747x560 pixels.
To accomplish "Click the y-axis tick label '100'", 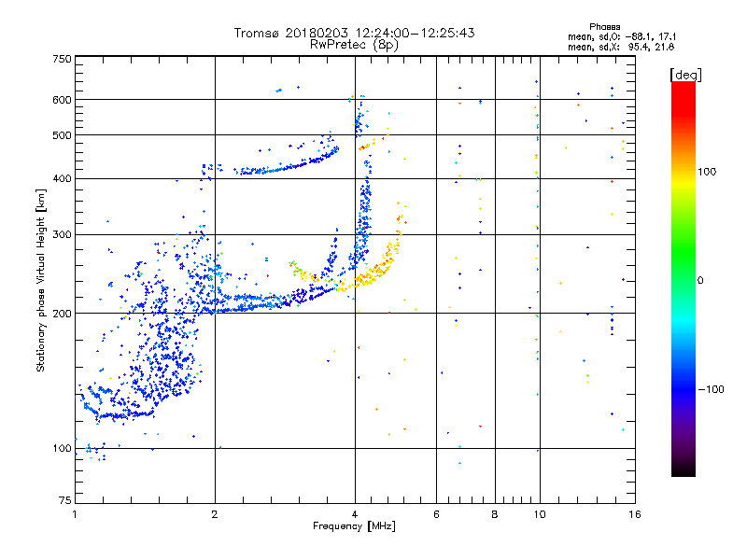I will tap(62, 449).
